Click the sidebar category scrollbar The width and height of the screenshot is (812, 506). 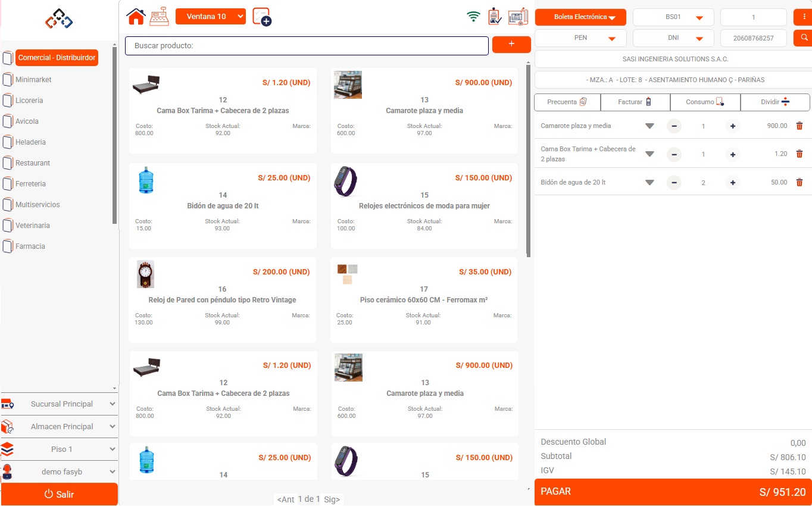point(115,136)
